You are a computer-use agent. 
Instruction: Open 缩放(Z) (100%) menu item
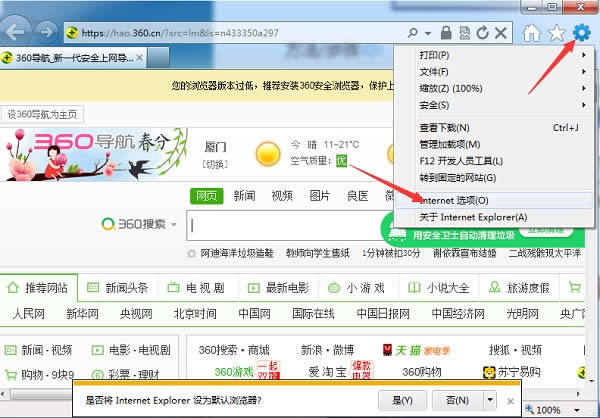tap(494, 88)
